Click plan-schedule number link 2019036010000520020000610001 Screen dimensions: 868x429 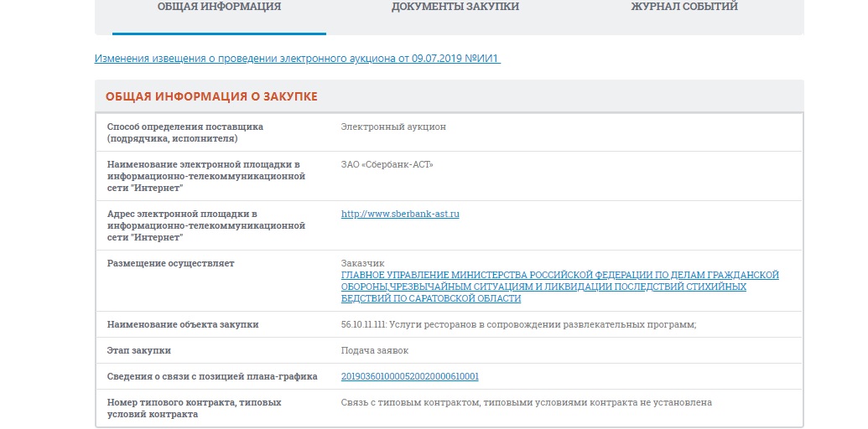point(410,376)
